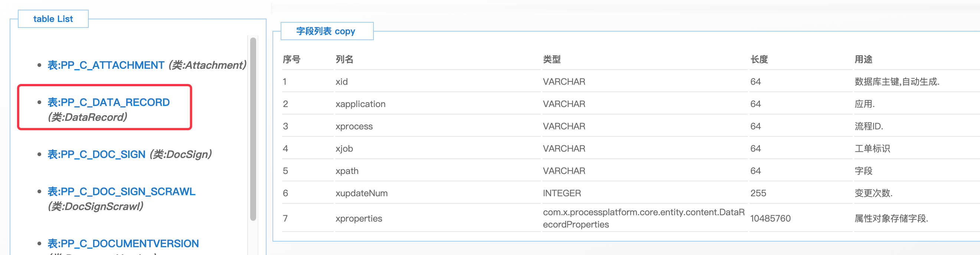Screen dimensions: 980x255
Task: Select the PP_C_DATA_RECORD table link
Action: [x=108, y=103]
